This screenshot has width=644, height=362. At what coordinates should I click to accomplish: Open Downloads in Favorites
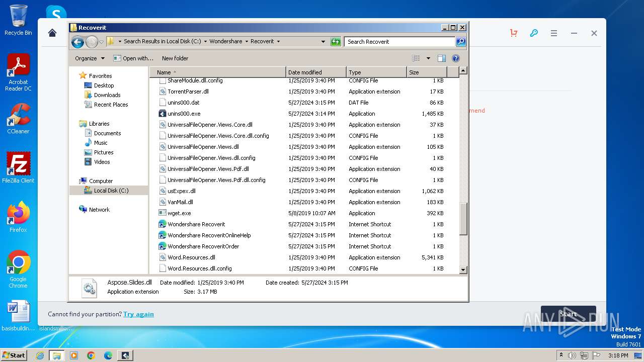tap(107, 95)
